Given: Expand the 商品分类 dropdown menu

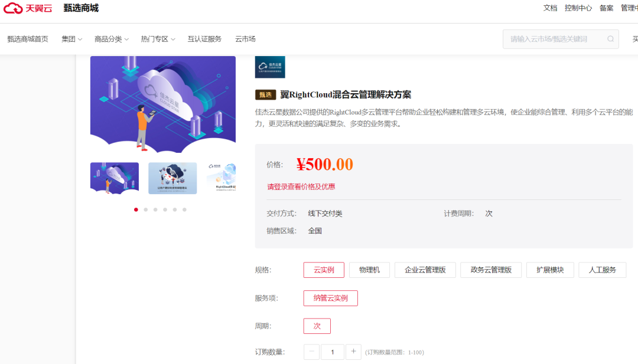Looking at the screenshot, I should [x=109, y=38].
